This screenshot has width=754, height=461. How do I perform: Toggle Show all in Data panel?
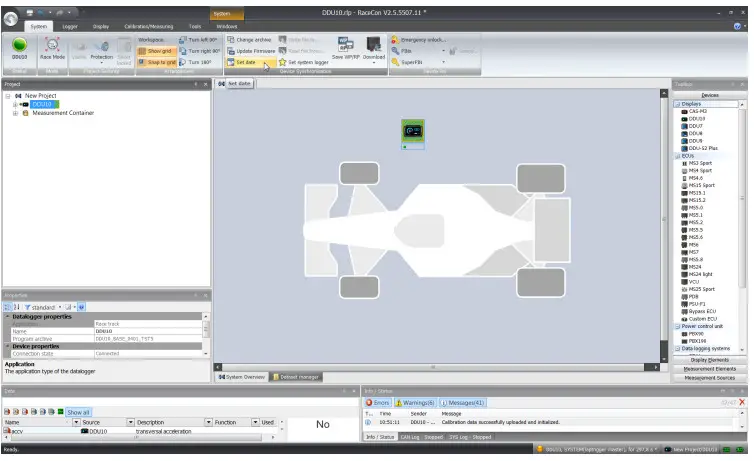pos(78,412)
